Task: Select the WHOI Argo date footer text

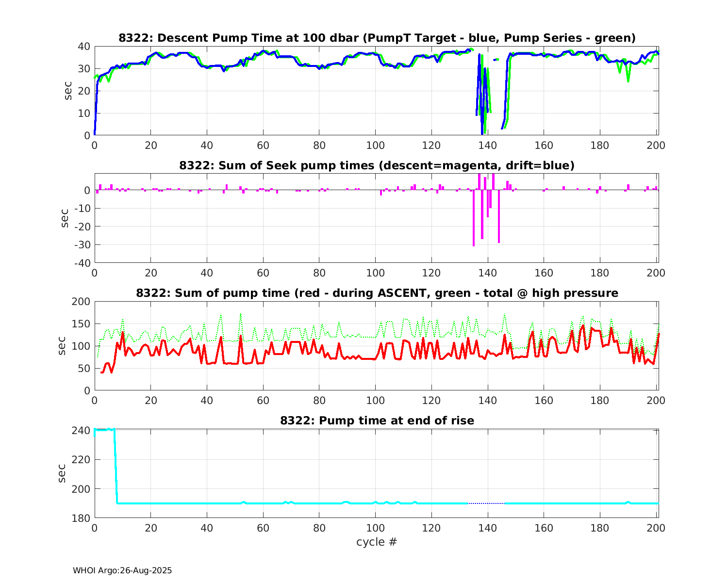Action: coord(122,571)
